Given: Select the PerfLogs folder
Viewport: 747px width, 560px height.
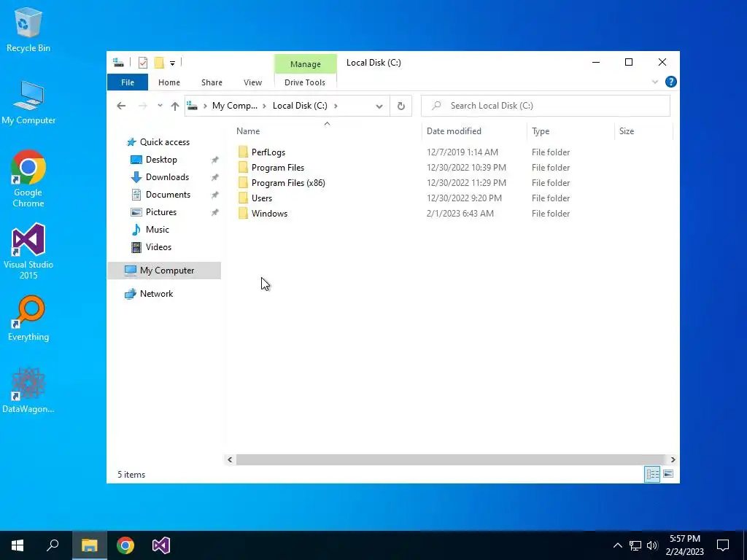Looking at the screenshot, I should tap(268, 152).
